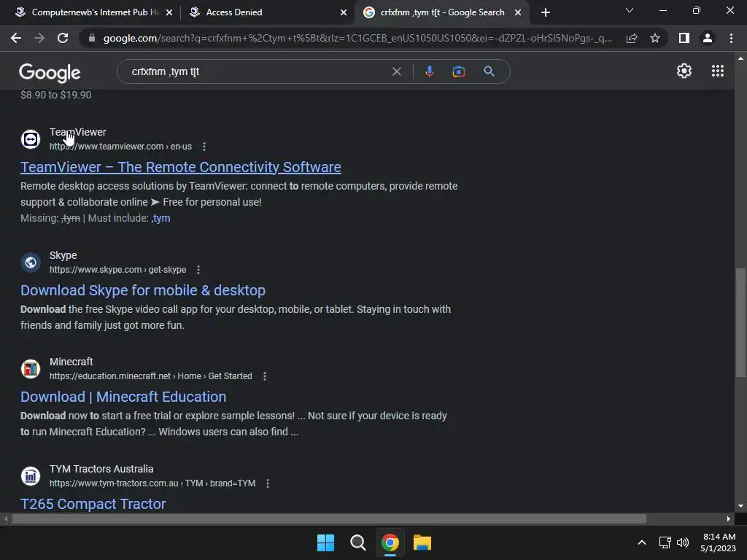Viewport: 747px width, 560px height.
Task: Click the TeamViewer site favicon
Action: tap(31, 139)
